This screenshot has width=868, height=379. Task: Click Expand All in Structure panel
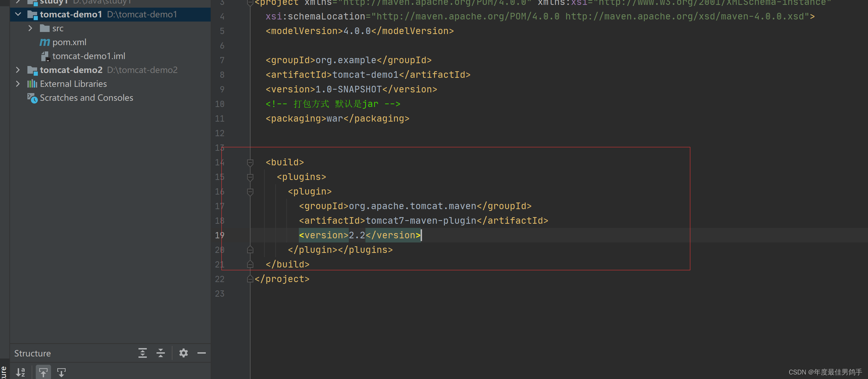coord(143,353)
